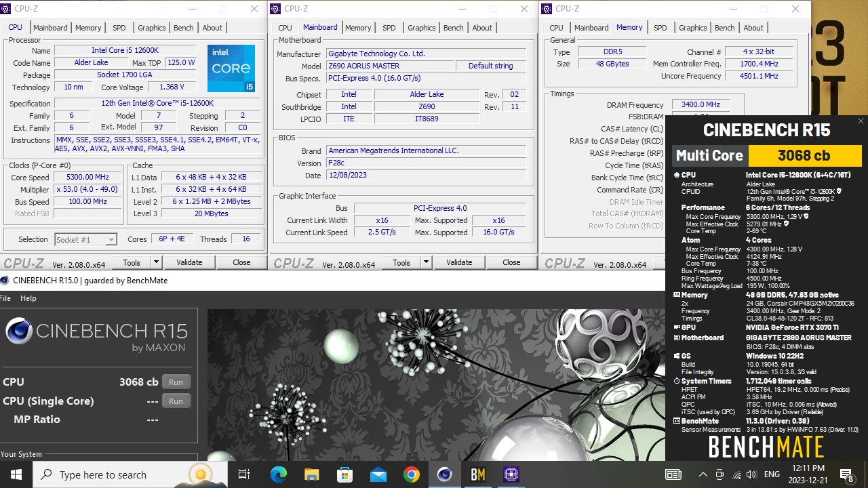Click the Intel Core i5 logo in CPU-Z
868x488 pixels.
[x=232, y=68]
